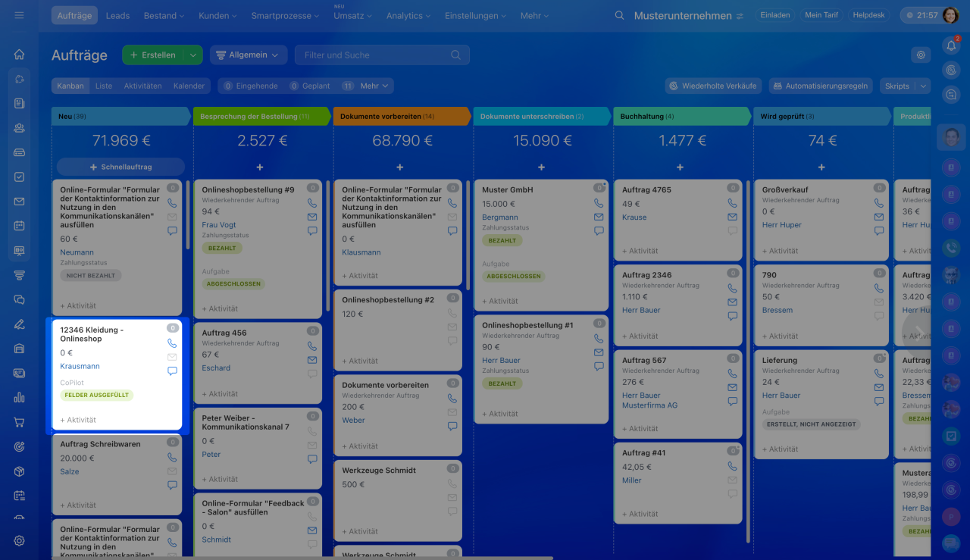Add activity on 12346 Kleidung - Onlineshop card
Screen dimensions: 970x560
(78, 420)
